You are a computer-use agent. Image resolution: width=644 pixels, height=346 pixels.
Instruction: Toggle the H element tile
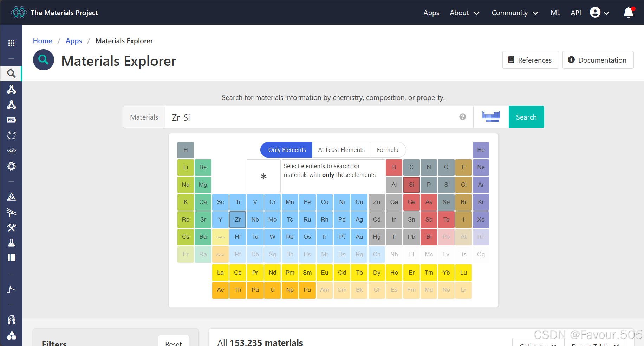pos(186,150)
